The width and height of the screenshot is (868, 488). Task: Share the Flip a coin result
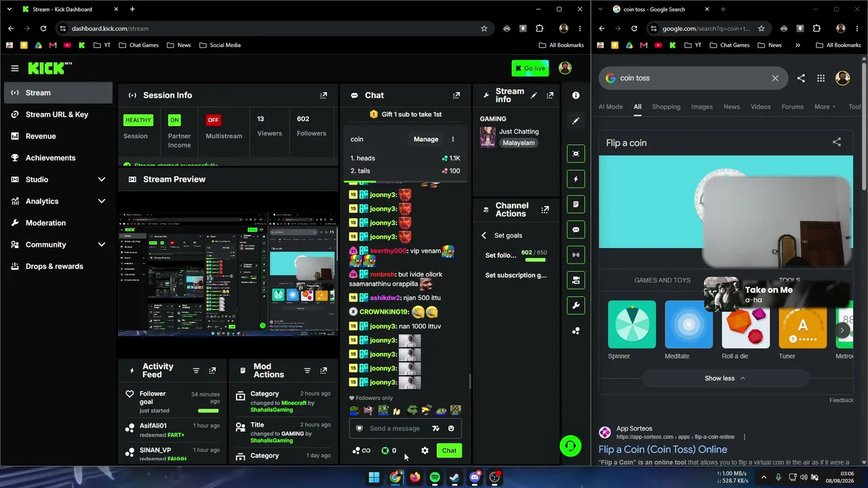click(837, 142)
